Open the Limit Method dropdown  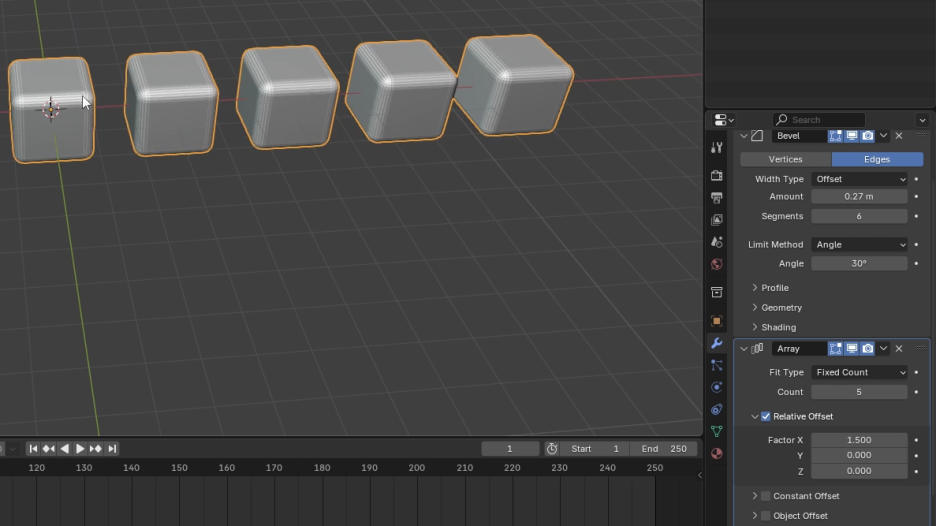pyautogui.click(x=860, y=245)
